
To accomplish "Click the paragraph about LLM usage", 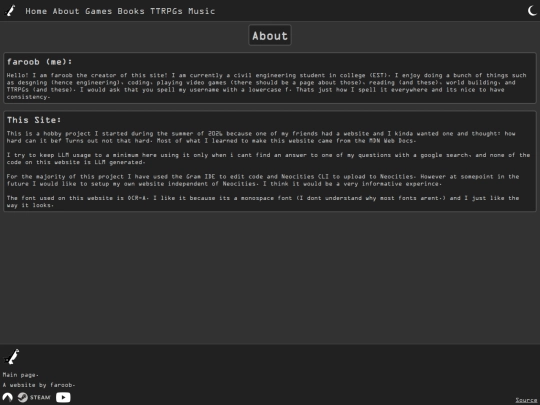I will [x=268, y=158].
